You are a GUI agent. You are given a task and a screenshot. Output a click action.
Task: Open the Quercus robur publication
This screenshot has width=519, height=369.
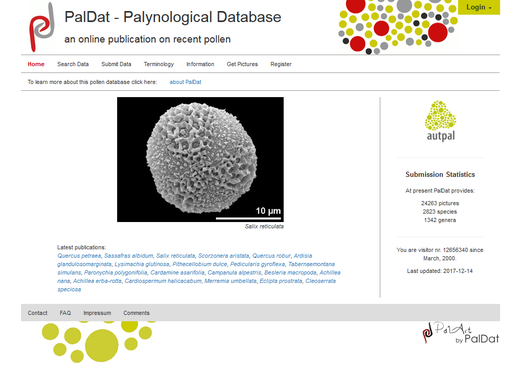click(271, 256)
